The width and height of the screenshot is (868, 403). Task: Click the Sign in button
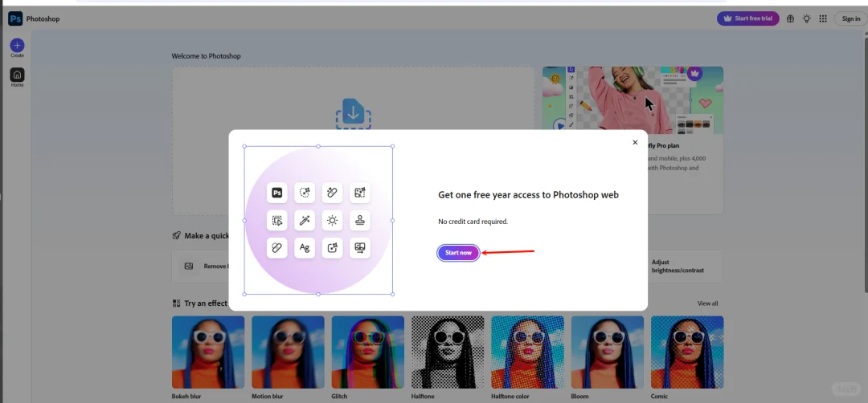[x=851, y=18]
